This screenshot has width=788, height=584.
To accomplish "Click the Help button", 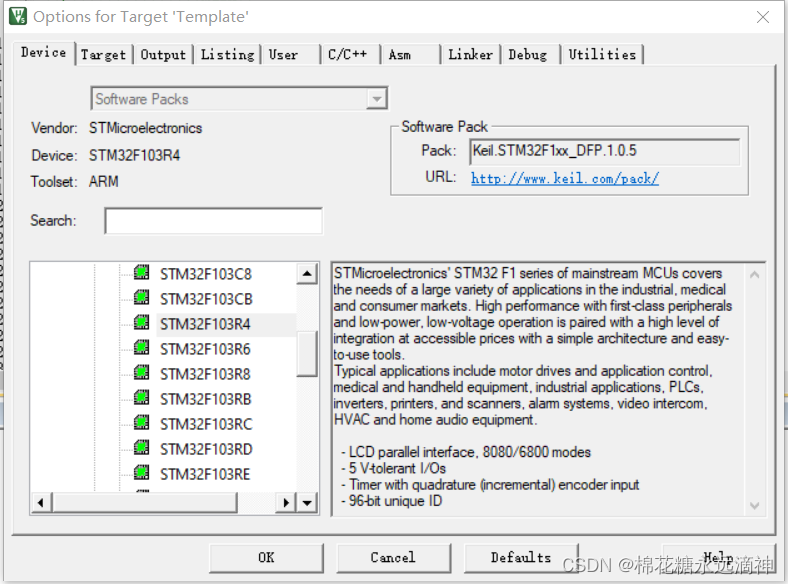I will tap(719, 557).
